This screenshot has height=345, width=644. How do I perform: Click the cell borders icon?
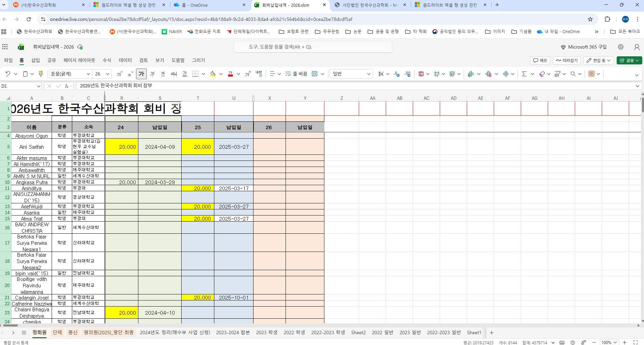(x=195, y=74)
